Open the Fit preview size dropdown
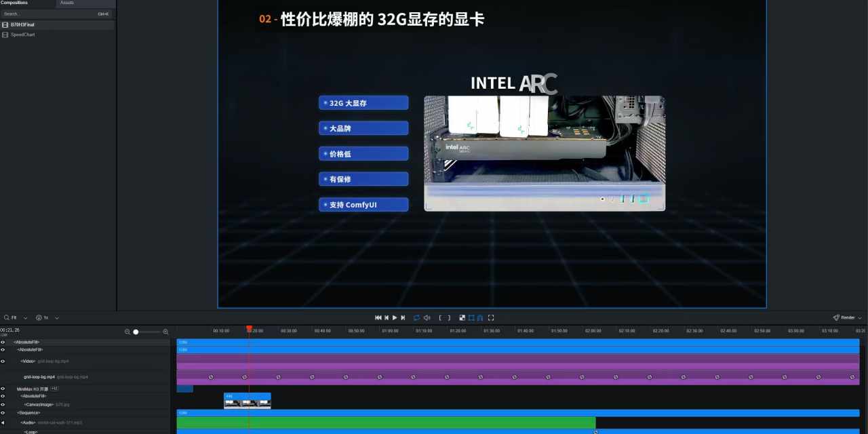Image resolution: width=868 pixels, height=434 pixels. (x=16, y=317)
